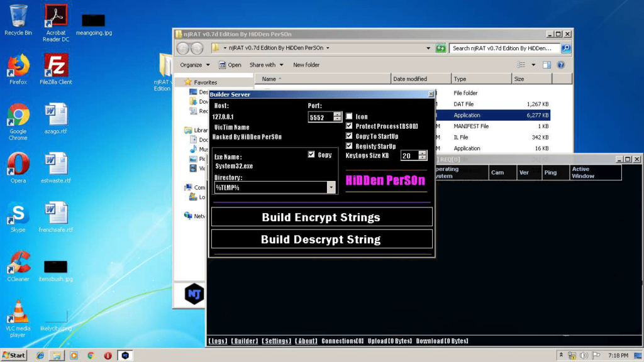Click the Explorer Back navigation arrow

point(183,48)
